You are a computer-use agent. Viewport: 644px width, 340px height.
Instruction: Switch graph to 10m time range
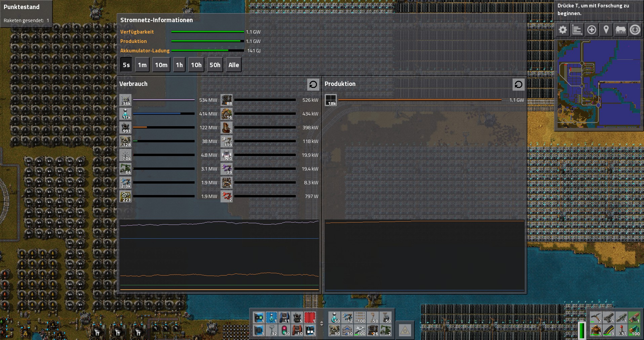pos(161,65)
